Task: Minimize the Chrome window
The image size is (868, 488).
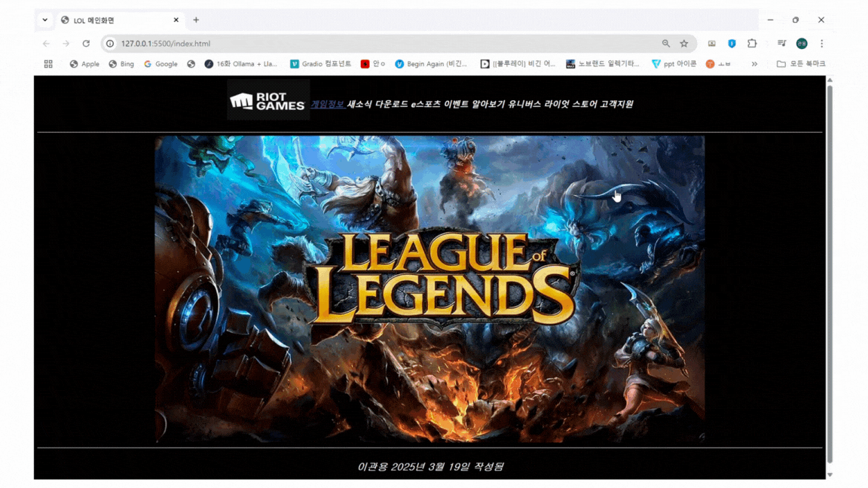Action: click(x=770, y=20)
